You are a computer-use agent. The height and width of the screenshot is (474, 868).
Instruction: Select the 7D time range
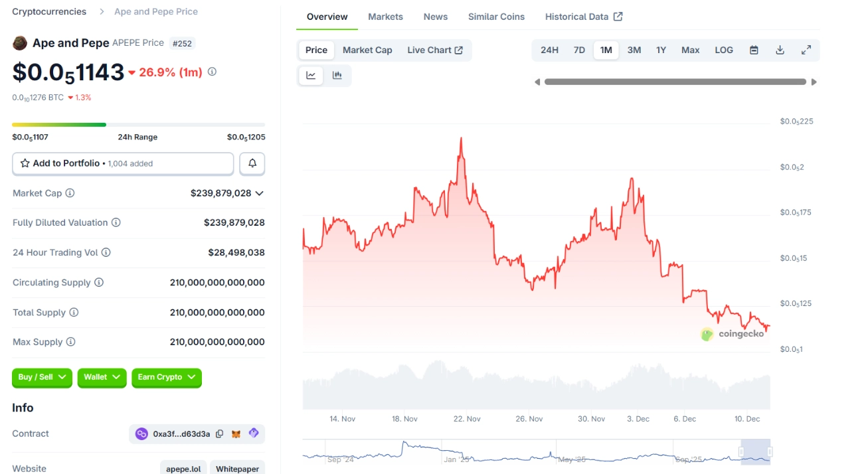(x=579, y=50)
